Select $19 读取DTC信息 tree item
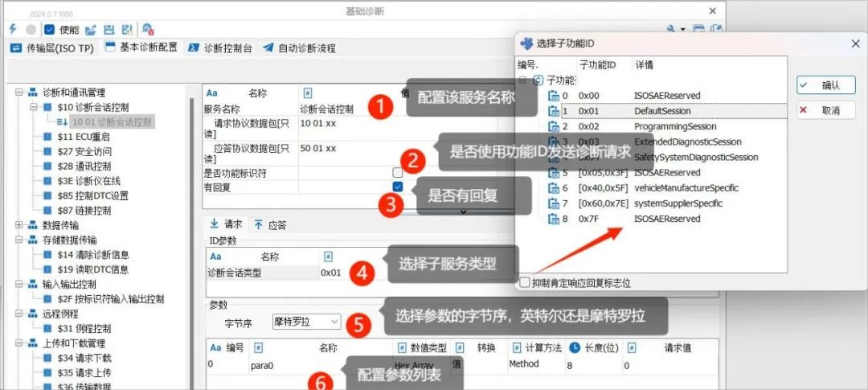 click(92, 270)
